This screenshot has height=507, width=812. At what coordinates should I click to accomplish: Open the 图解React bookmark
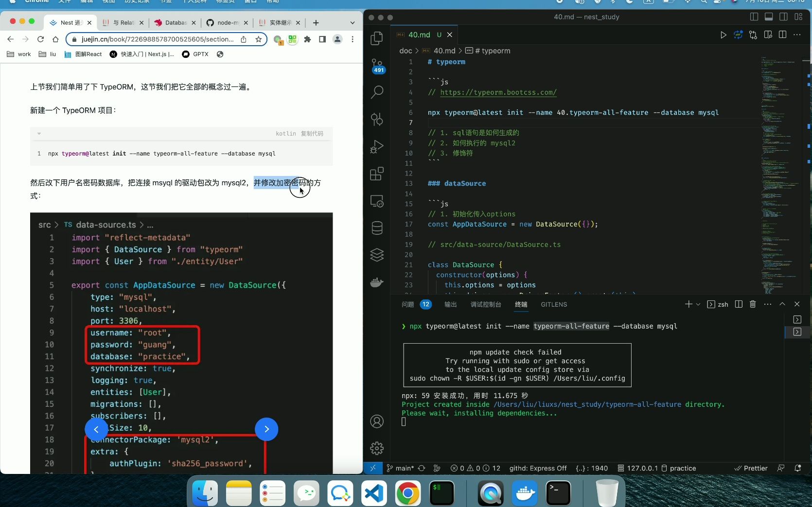click(x=83, y=54)
